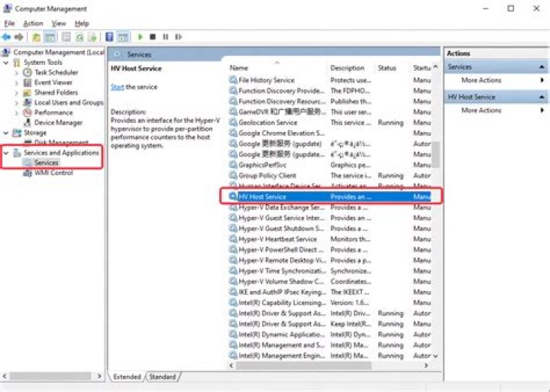The height and width of the screenshot is (392, 550).
Task: Select the Shared Folders icon in tree
Action: point(27,92)
